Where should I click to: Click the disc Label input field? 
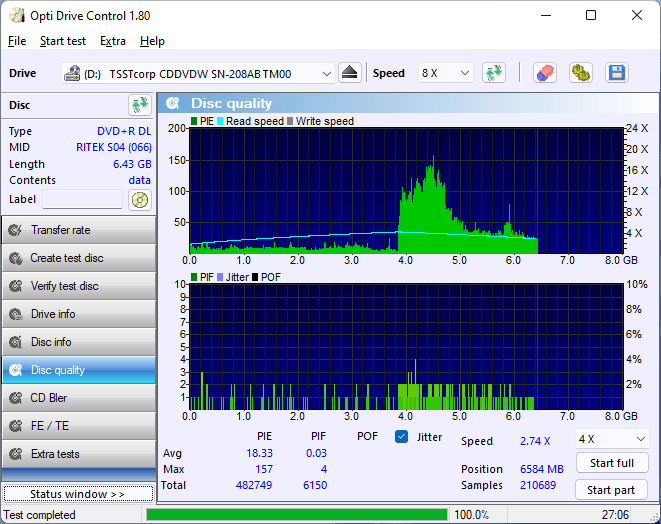(x=84, y=199)
